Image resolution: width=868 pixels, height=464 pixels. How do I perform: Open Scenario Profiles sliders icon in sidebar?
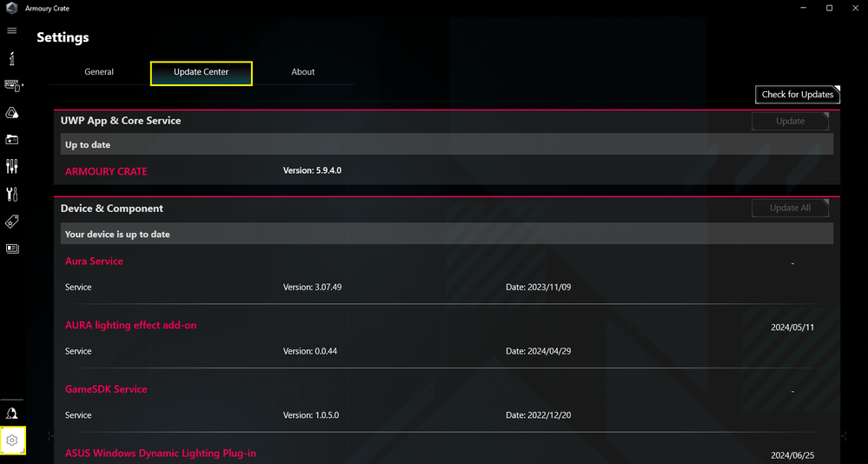[11, 166]
